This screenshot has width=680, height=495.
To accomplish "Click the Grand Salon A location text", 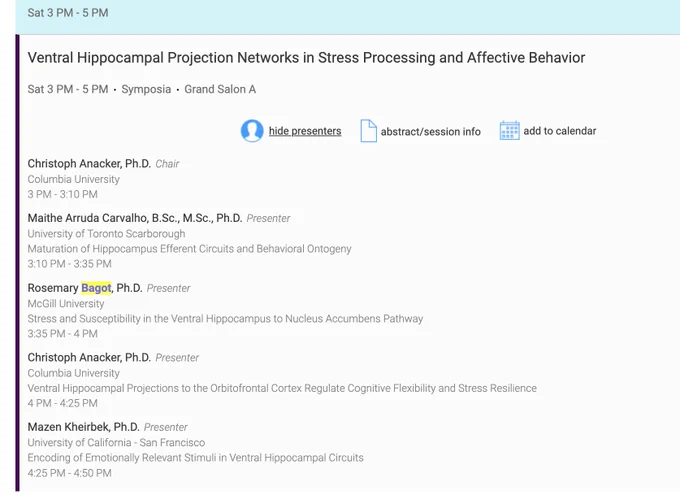I will [220, 89].
